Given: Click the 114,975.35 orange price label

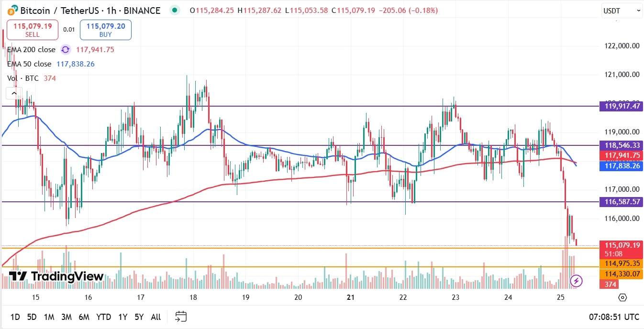Looking at the screenshot, I should [x=621, y=263].
